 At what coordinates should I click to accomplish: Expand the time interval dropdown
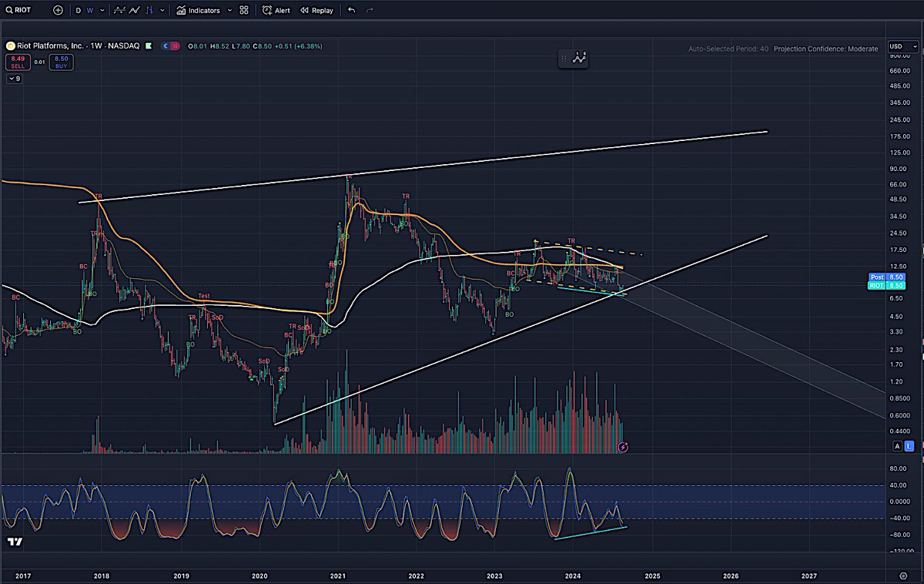(101, 11)
